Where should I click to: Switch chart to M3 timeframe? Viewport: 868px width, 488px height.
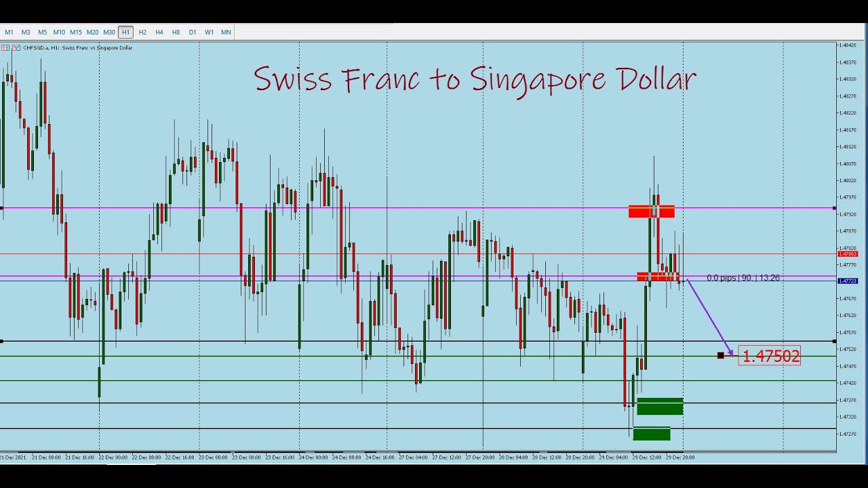[25, 32]
